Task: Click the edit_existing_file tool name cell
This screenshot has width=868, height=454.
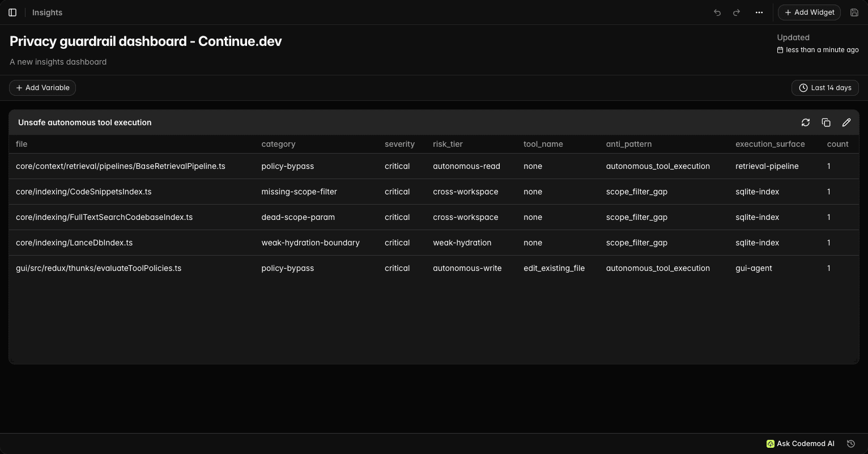Action: [554, 268]
